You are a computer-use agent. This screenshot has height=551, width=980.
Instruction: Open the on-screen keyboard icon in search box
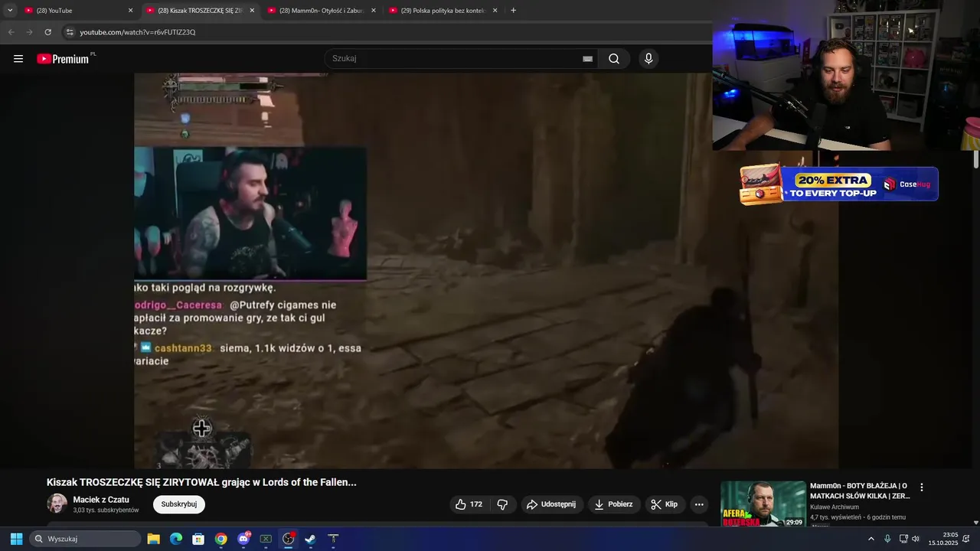coord(587,59)
